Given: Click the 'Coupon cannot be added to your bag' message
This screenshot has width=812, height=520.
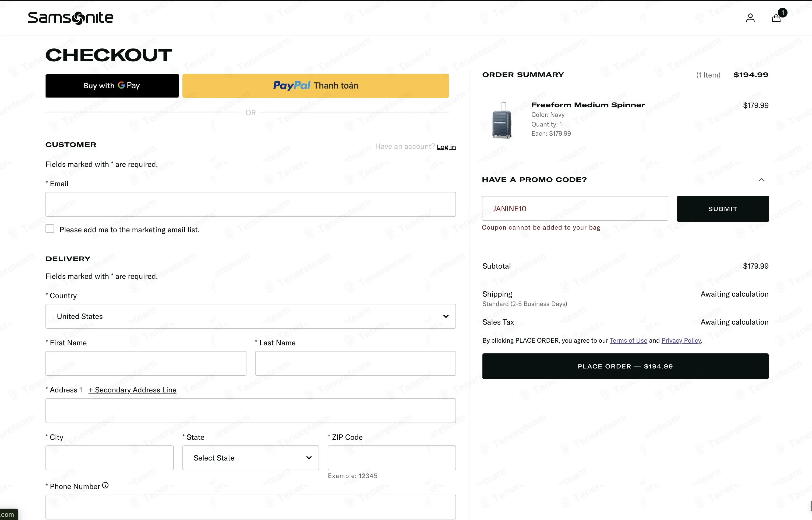Looking at the screenshot, I should (541, 228).
